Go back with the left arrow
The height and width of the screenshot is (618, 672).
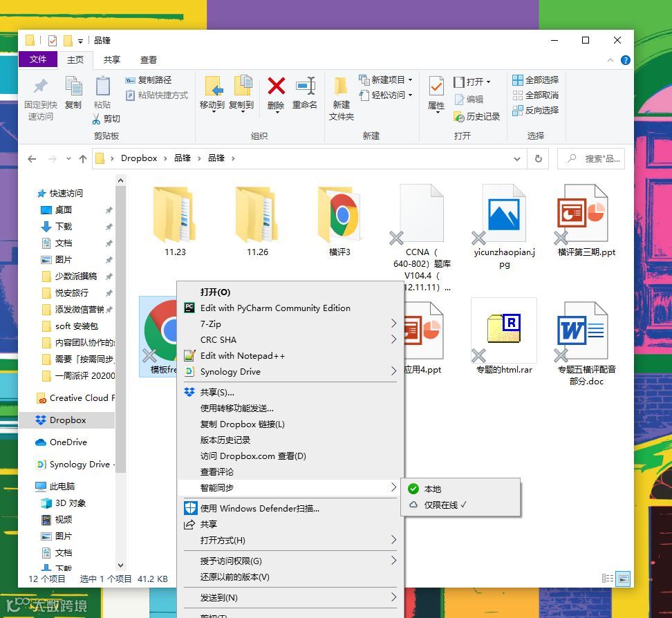point(32,159)
